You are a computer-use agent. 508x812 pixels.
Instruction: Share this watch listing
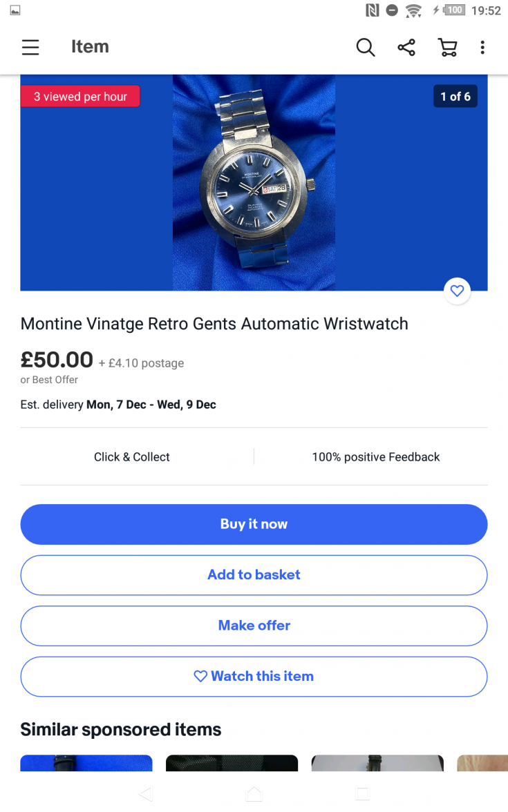click(x=406, y=47)
